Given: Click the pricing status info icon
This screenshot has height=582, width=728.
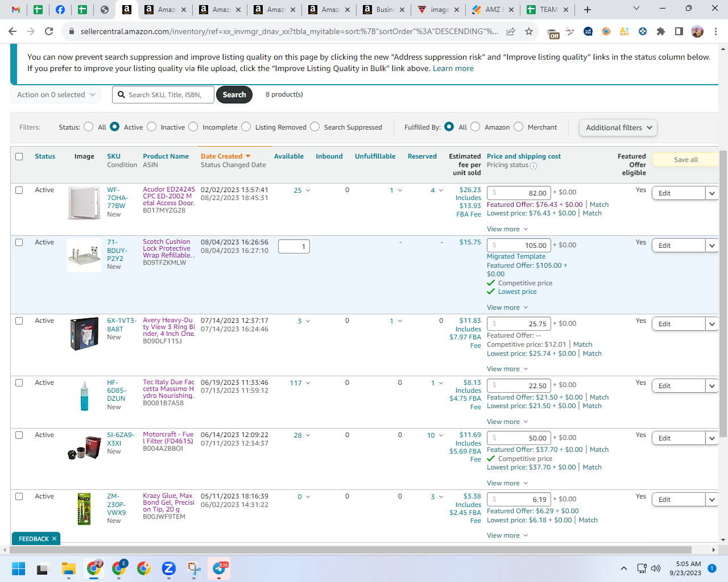Looking at the screenshot, I should pos(533,166).
